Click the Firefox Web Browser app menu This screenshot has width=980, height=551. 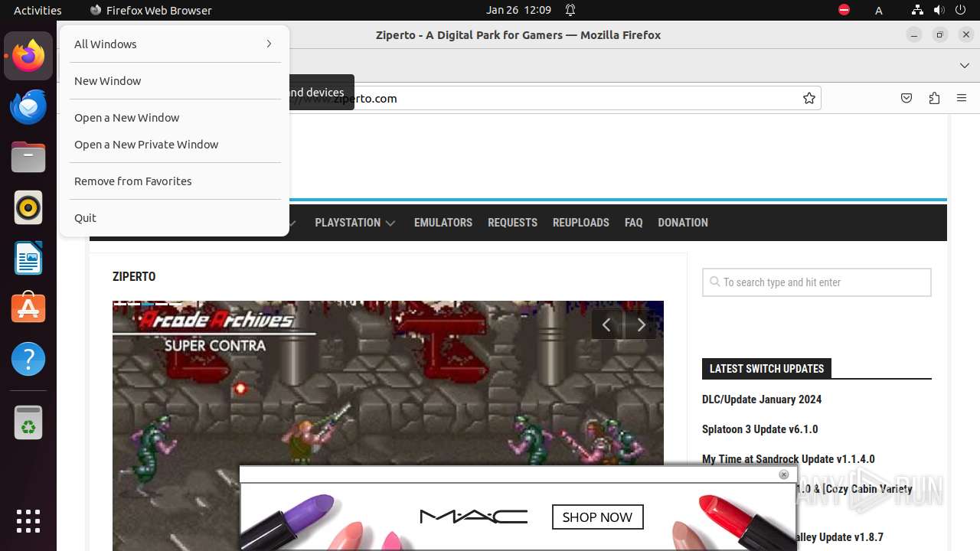point(151,10)
